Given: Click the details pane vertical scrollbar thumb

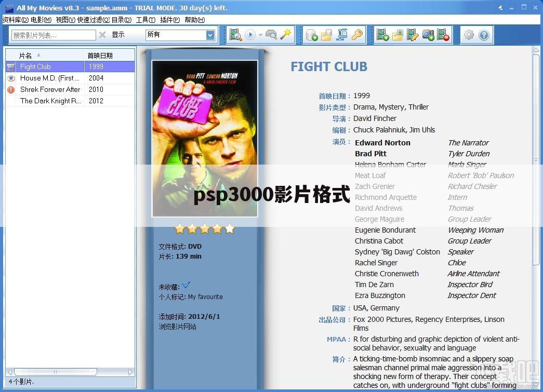Looking at the screenshot, I should [536, 160].
